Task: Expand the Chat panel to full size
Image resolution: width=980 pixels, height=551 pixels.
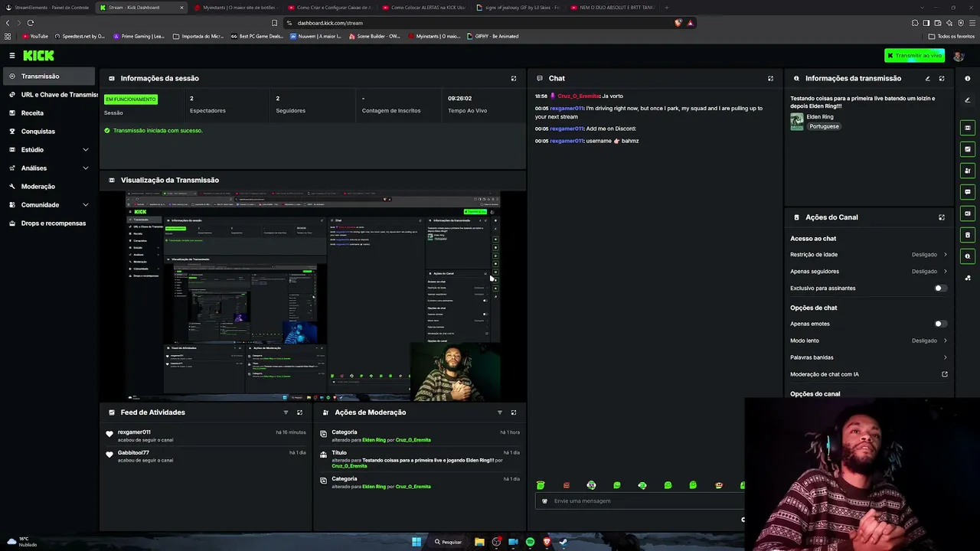Action: (x=770, y=78)
